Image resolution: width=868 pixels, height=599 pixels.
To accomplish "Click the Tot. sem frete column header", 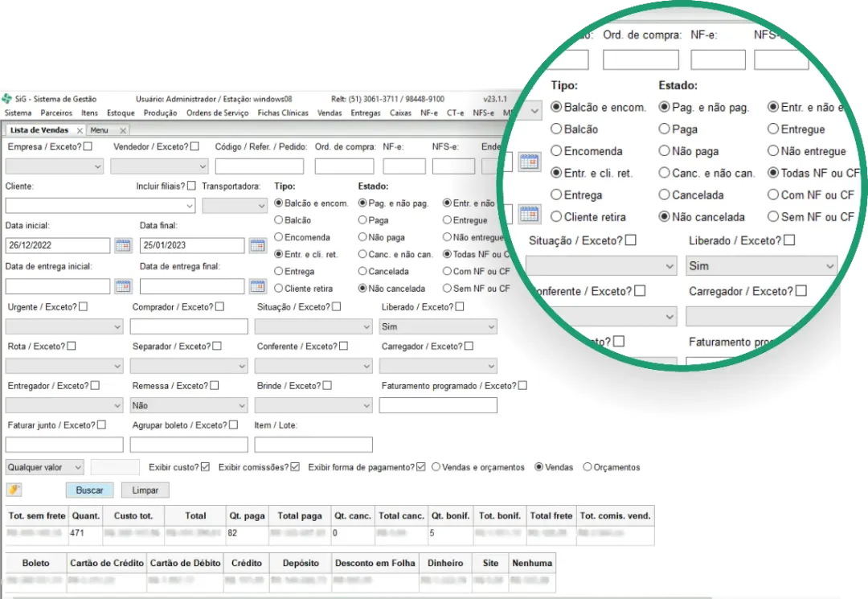I will [37, 515].
